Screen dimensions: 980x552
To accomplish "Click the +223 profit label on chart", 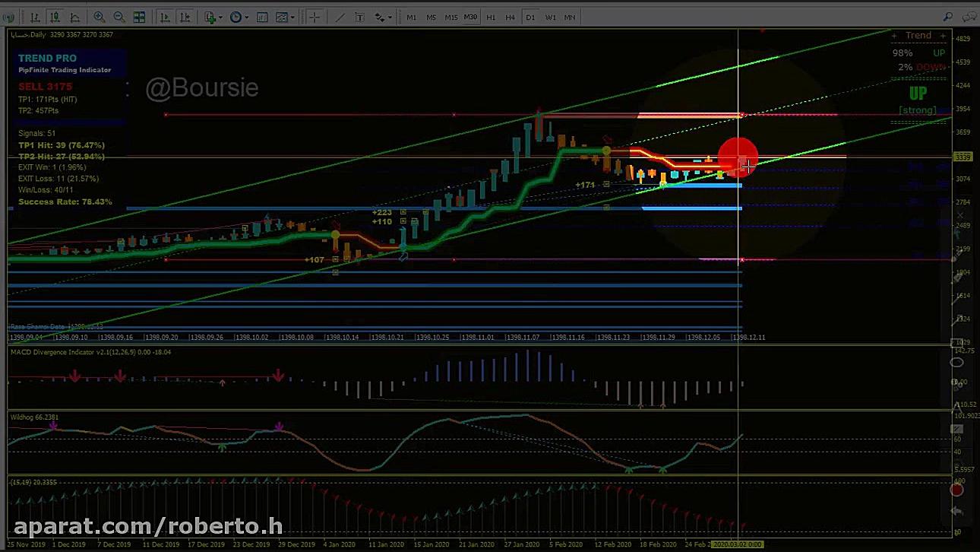I will click(382, 212).
